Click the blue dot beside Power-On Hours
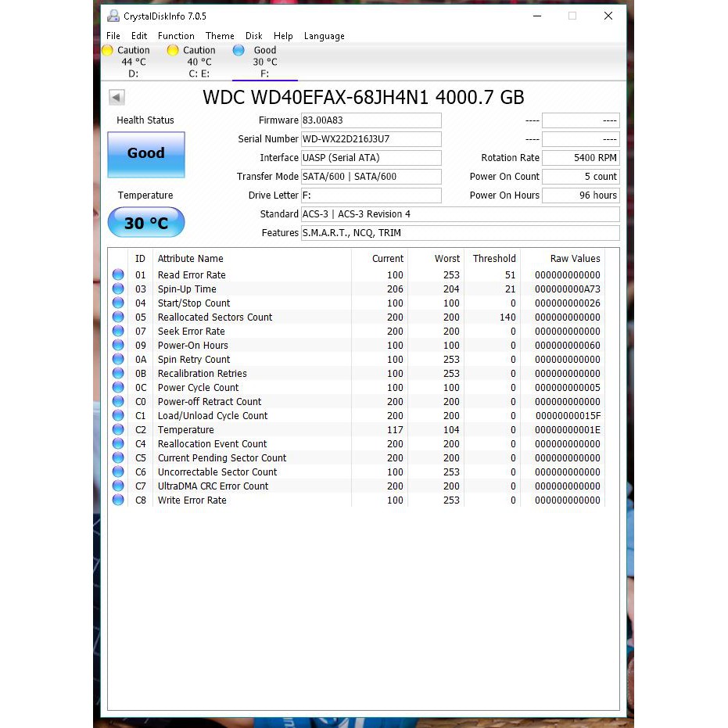This screenshot has height=728, width=728. click(118, 345)
